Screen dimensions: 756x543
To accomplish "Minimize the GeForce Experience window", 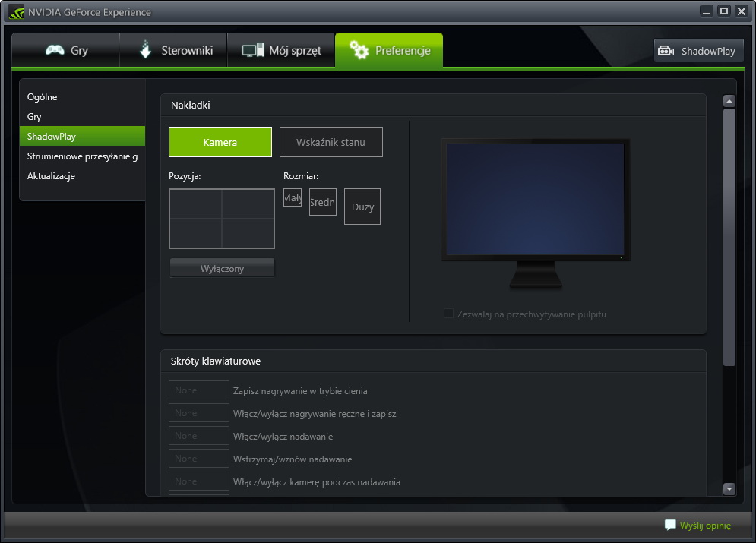I will point(707,11).
